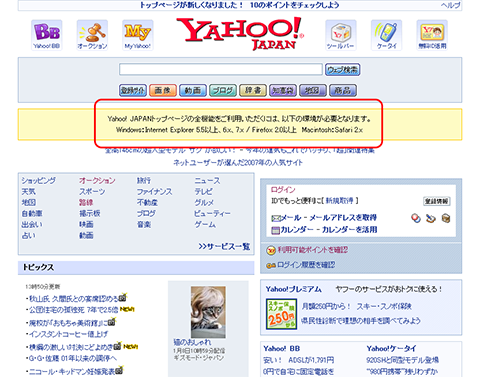Open 県民性診断で理想の相手を調べてみよう link
480x377 pixels.
click(361, 321)
